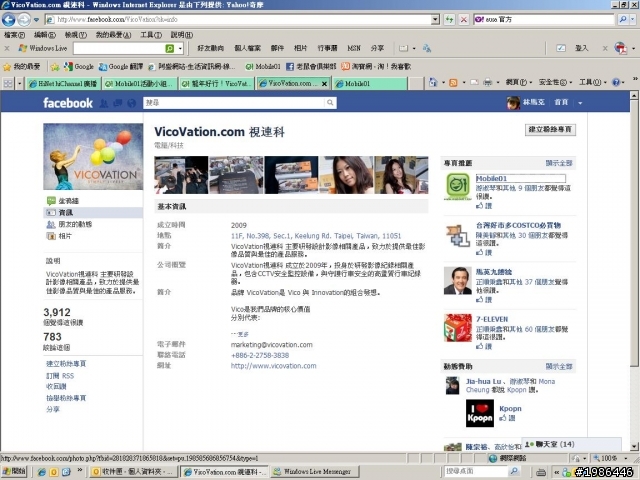Click the 訂閱 RSS sidebar link
Viewport: 640px width, 480px height.
(x=60, y=376)
